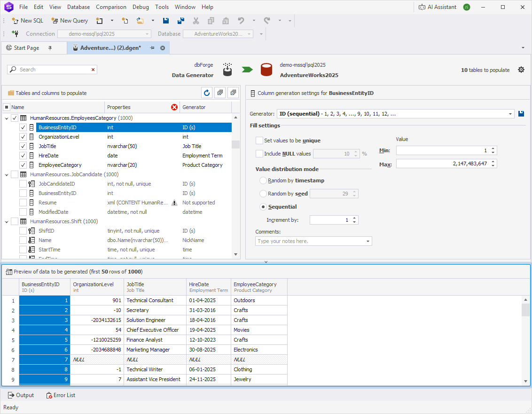Viewport: 532px width, 414px height.
Task: Open the Output panel
Action: coord(21,395)
